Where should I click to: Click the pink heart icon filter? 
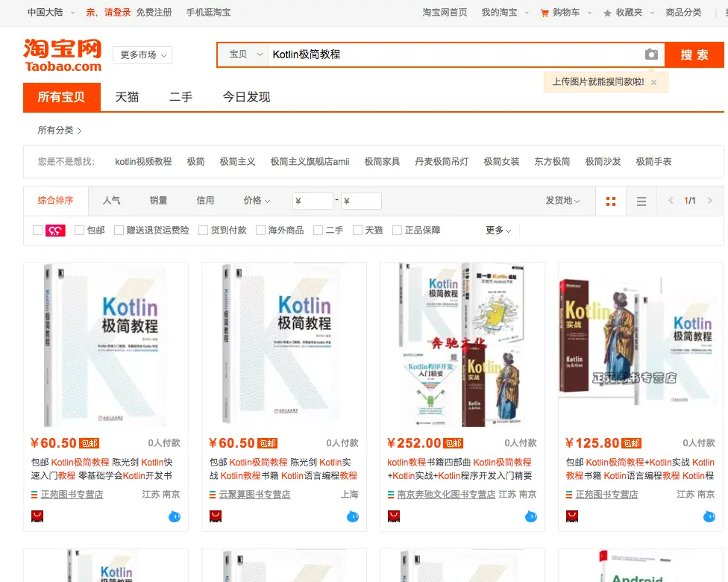tap(55, 231)
